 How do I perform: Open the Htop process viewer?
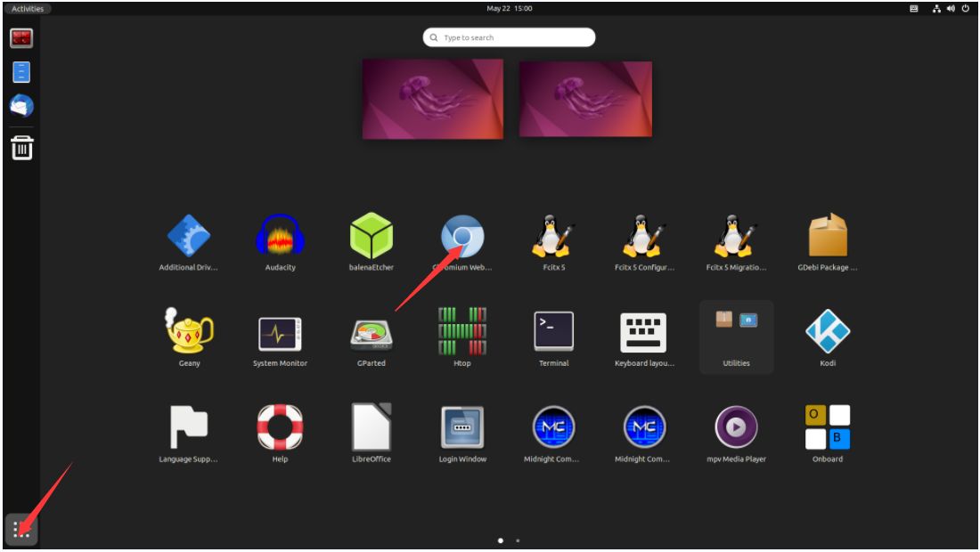(x=462, y=332)
